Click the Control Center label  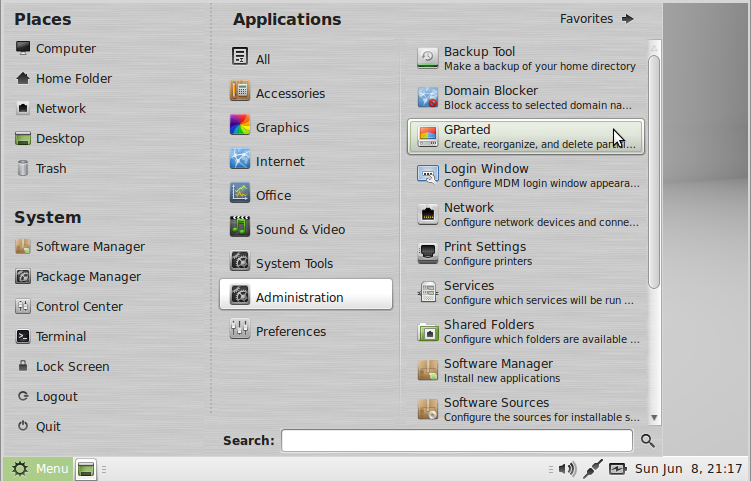[80, 307]
